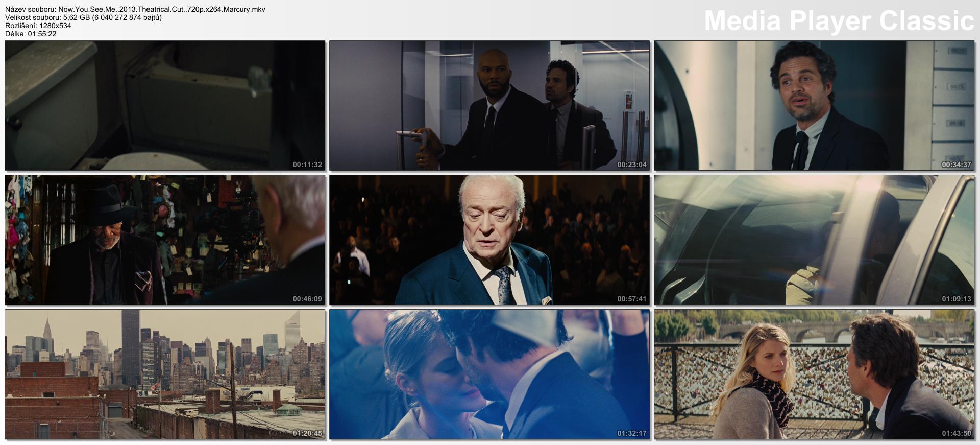The image size is (980, 445).
Task: Open the car window frame at 01:09:13
Action: point(814,240)
